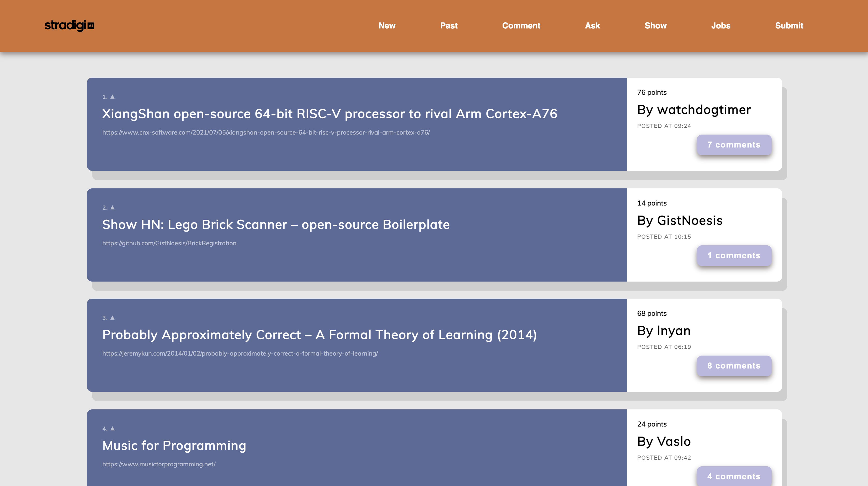The width and height of the screenshot is (868, 486).
Task: Upvote the XiangShan RISC-V story
Action: tap(113, 97)
